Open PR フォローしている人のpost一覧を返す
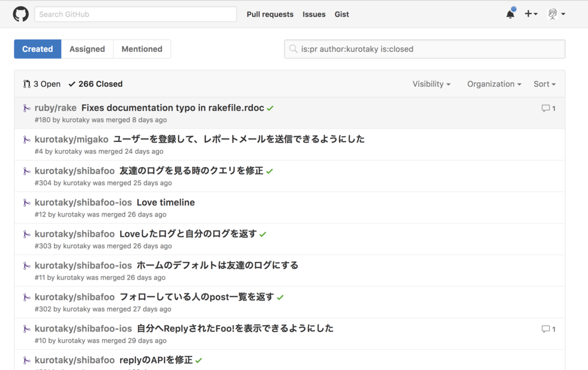This screenshot has height=370, width=588. (x=197, y=297)
